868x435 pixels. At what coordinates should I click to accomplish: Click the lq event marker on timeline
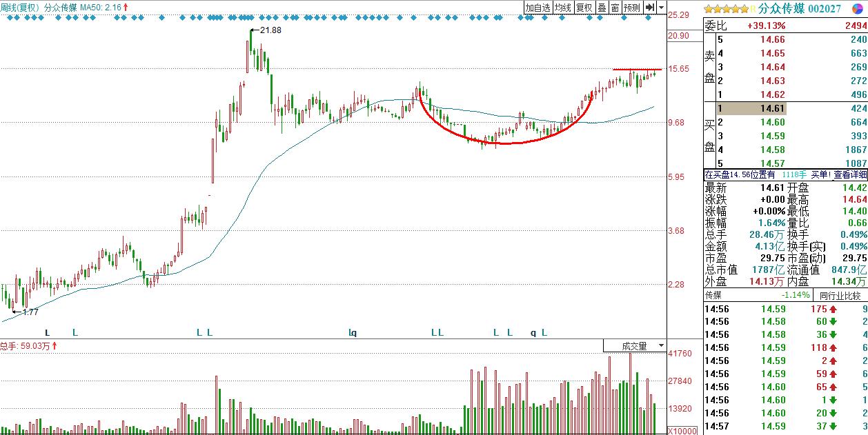(353, 333)
